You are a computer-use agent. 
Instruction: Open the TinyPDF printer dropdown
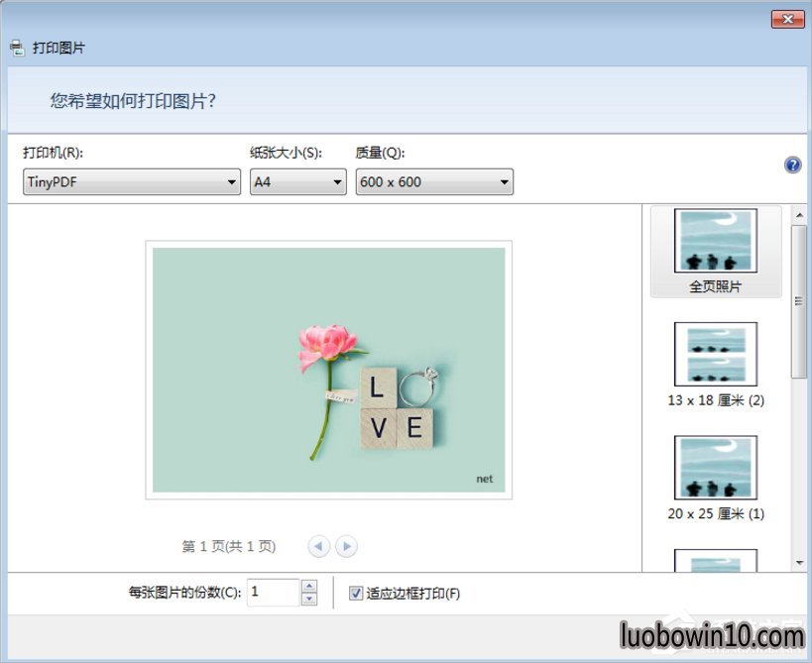[132, 181]
